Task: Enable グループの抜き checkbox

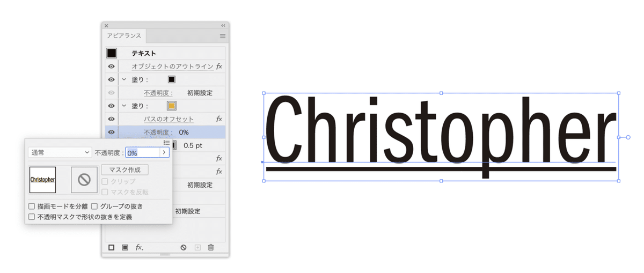Action: (94, 206)
